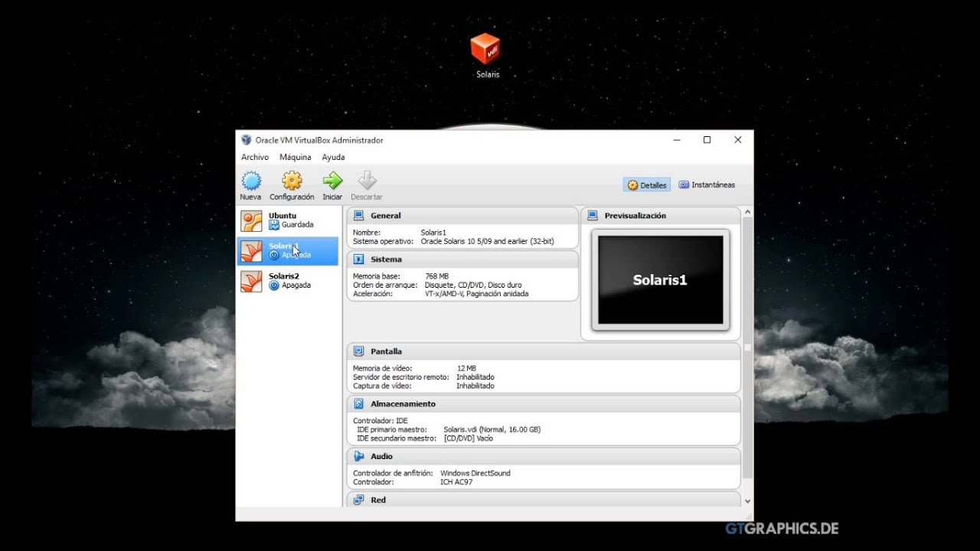The image size is (980, 551).
Task: Click the Solaris2 VM OS icon
Action: click(x=251, y=281)
